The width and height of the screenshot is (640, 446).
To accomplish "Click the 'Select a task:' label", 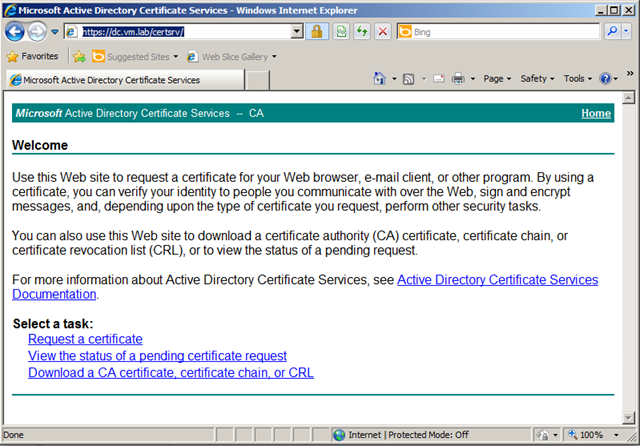I will click(x=53, y=324).
